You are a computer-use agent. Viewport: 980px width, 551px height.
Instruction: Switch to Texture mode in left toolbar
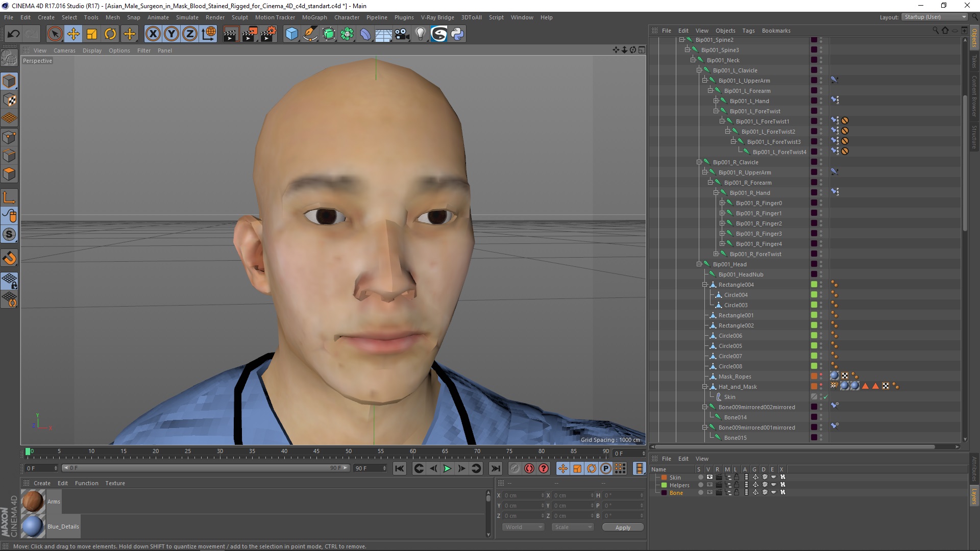click(9, 100)
